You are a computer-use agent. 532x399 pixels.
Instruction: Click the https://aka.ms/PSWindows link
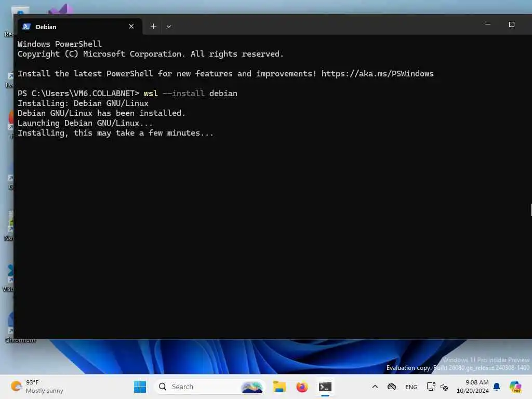377,74
